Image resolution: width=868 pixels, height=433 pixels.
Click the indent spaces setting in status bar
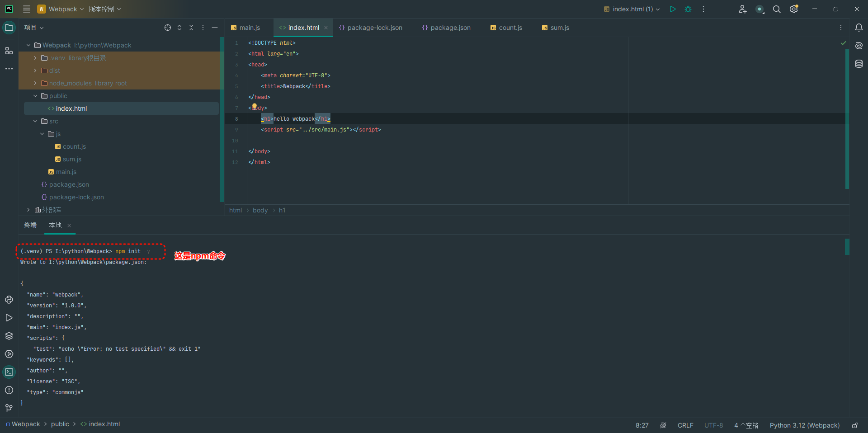[746, 425]
